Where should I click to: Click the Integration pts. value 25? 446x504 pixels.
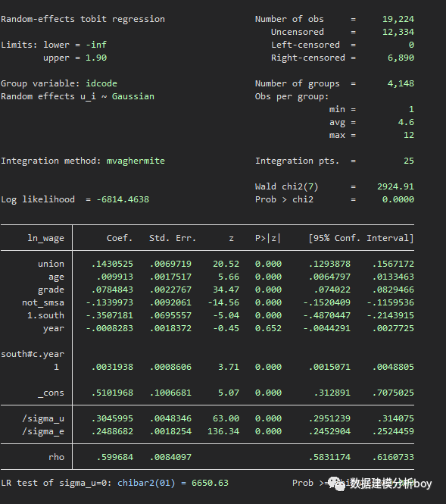(x=409, y=161)
